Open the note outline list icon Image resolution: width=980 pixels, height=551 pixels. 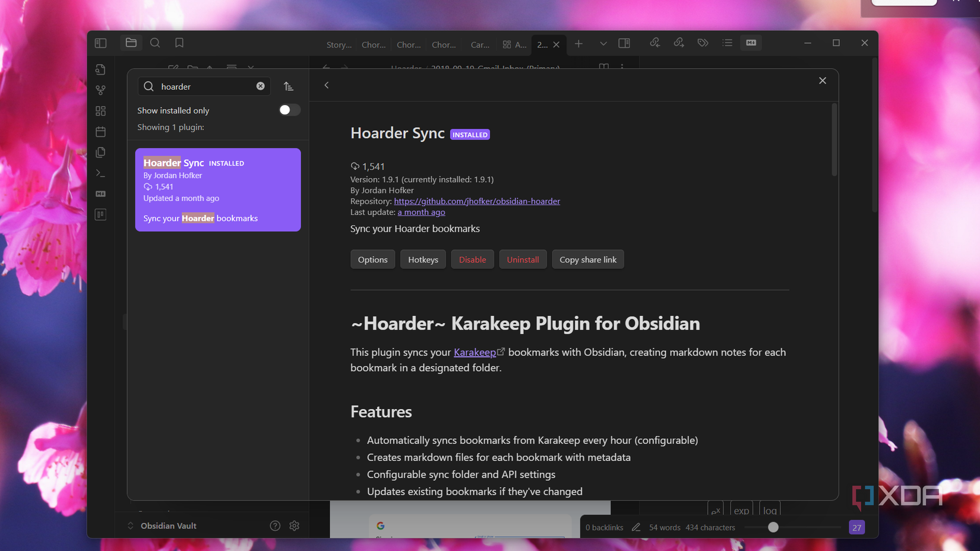pos(727,43)
